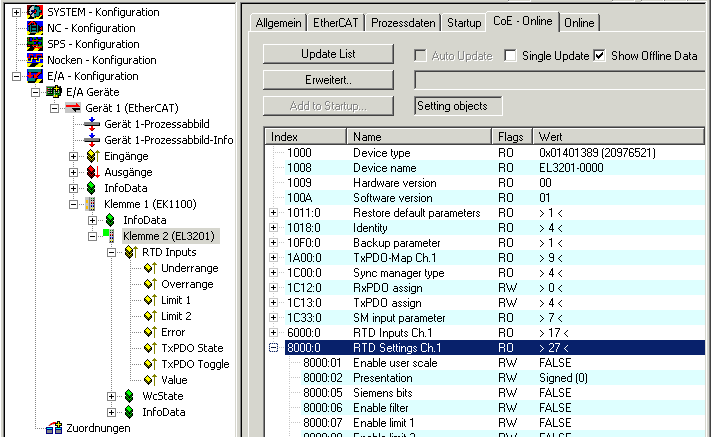Switch to the Prozessdaten tab
The image size is (711, 437).
403,23
